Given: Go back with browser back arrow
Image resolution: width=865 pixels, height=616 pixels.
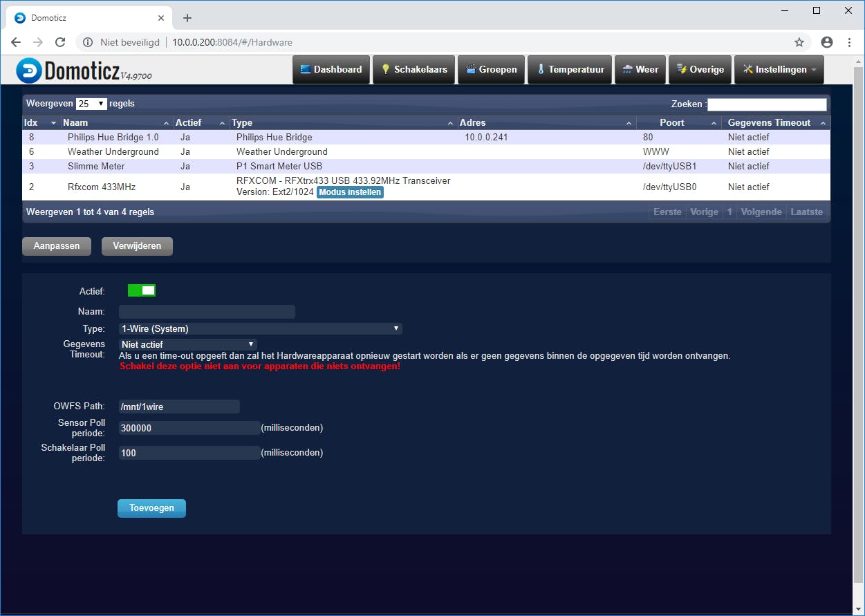Looking at the screenshot, I should pos(16,42).
